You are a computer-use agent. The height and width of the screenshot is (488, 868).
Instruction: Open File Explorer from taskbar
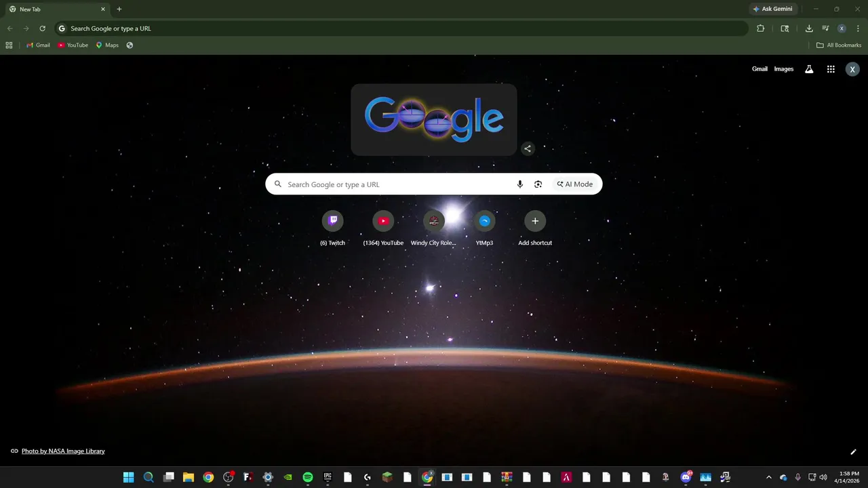189,477
